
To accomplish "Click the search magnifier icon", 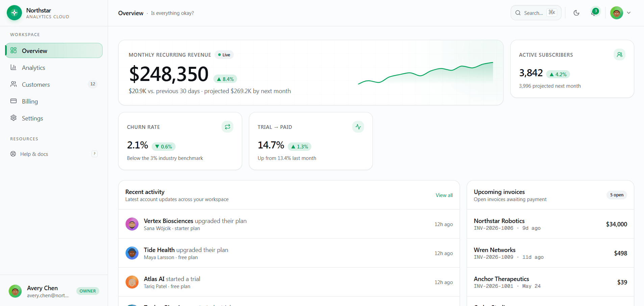I will pyautogui.click(x=518, y=13).
